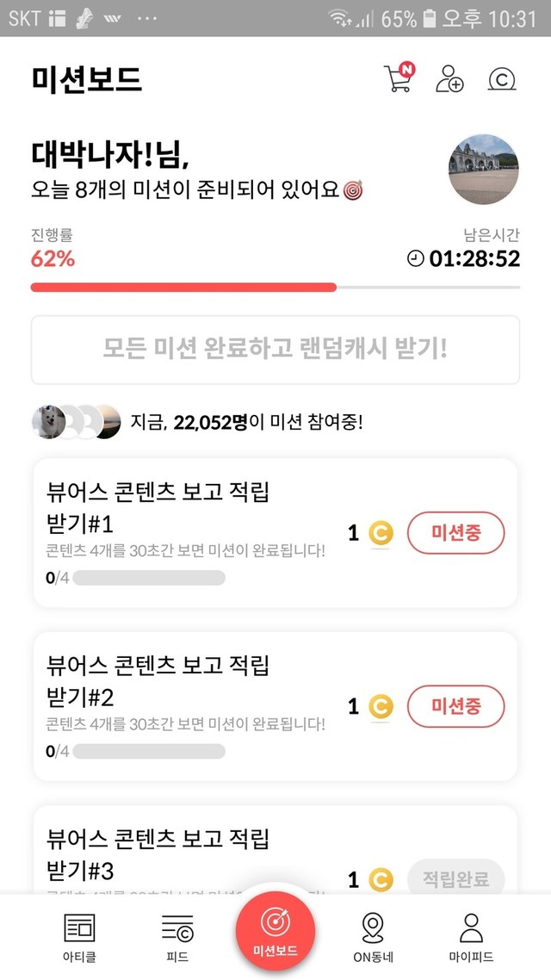Tap the 아티클 tab icon

tap(80, 927)
